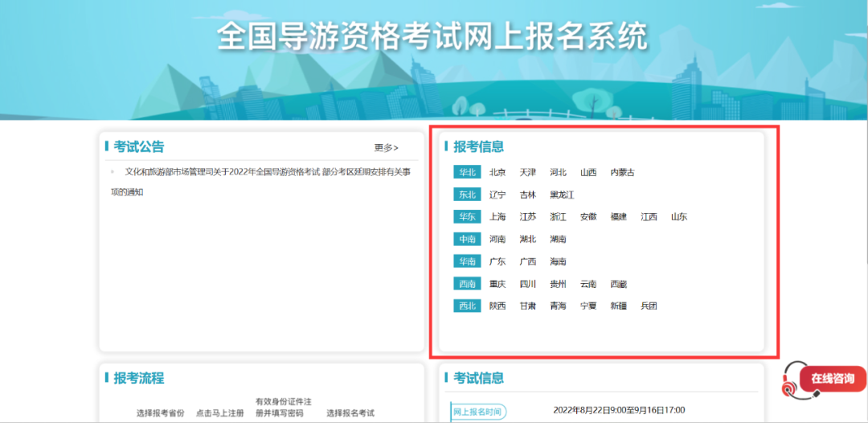Choose 辽宁 province link
Viewport: 868px width, 423px height.
tap(497, 195)
